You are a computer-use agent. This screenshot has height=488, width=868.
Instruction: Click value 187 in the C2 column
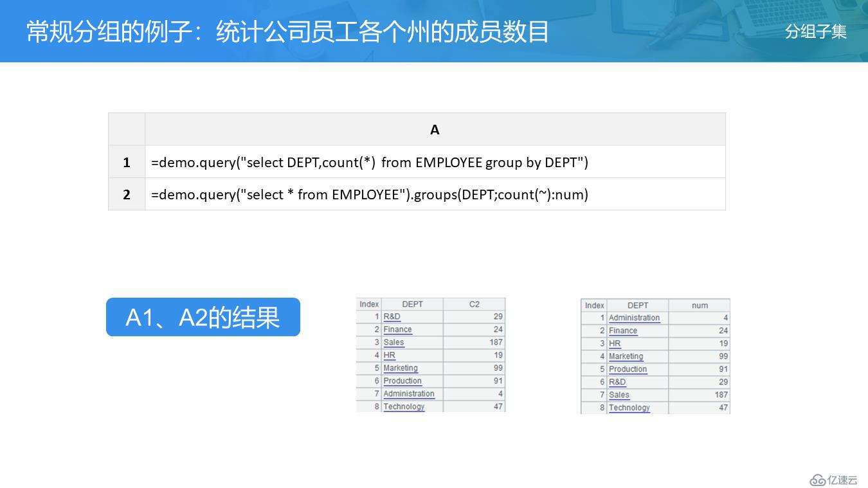[496, 343]
